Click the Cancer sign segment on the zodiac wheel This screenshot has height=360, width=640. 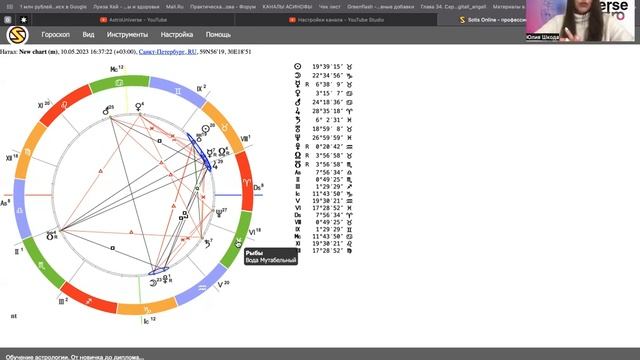pos(119,83)
